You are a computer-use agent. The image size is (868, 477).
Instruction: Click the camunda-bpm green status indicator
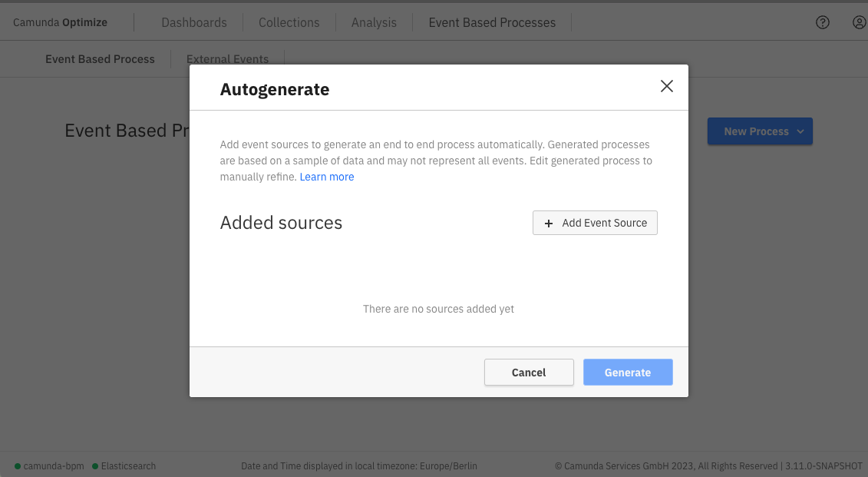[18, 466]
